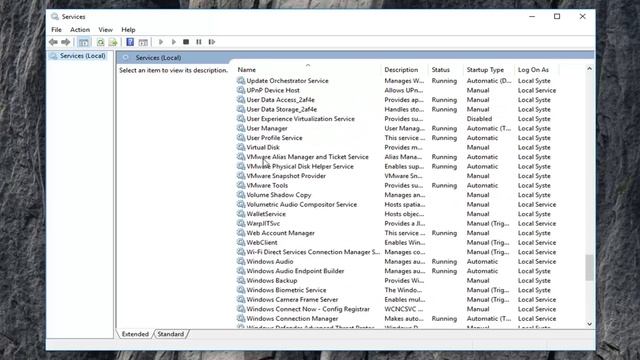Click the Forward arrow toolbar icon
This screenshot has width=640, height=360.
point(66,42)
